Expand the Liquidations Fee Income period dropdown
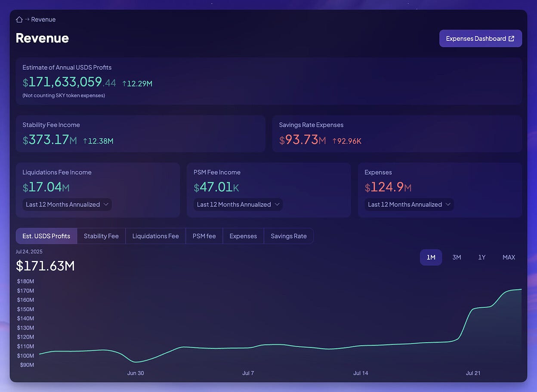This screenshot has height=392, width=537. click(x=67, y=205)
